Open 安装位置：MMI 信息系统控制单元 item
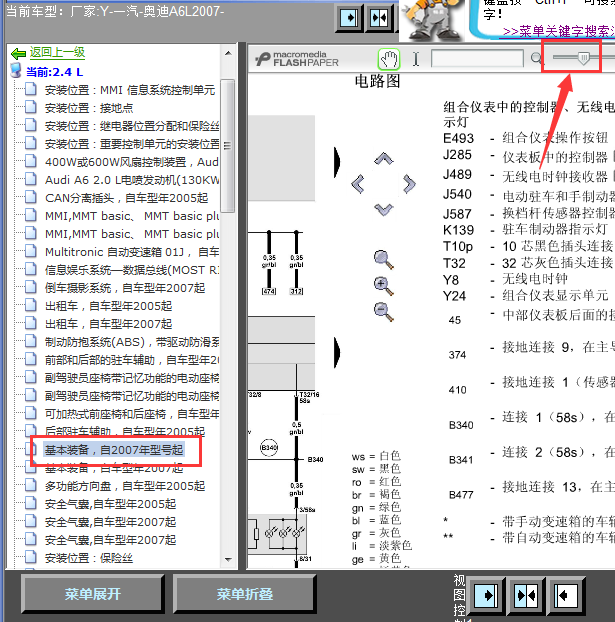 click(x=130, y=90)
